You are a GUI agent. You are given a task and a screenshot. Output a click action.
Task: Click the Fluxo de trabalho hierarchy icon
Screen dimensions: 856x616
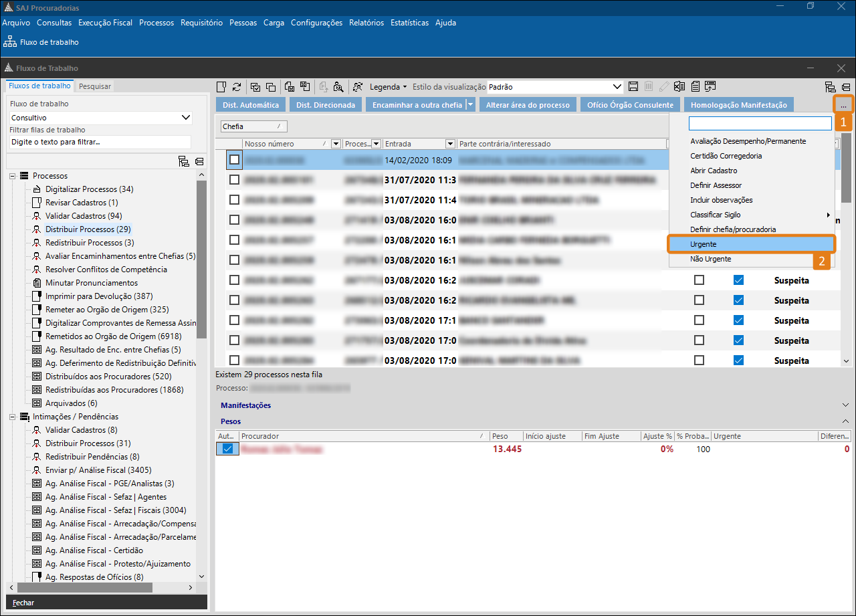click(x=11, y=41)
